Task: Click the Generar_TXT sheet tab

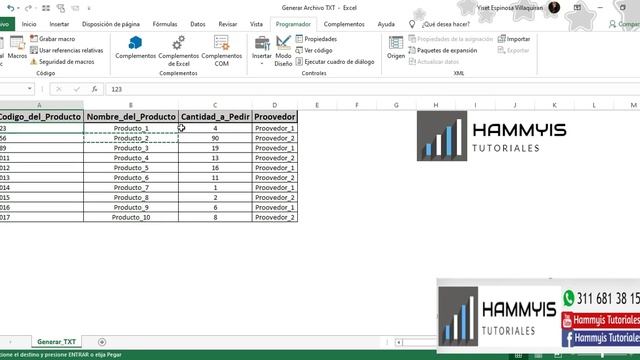Action: 56,342
